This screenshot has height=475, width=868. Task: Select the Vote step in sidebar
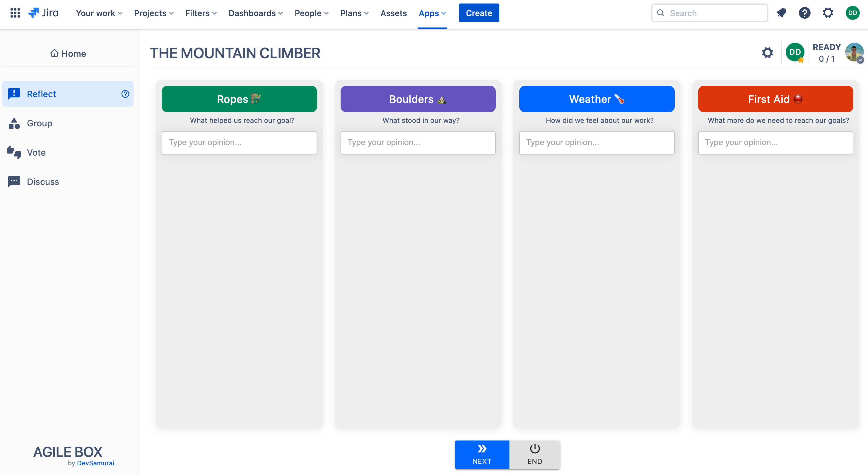(x=36, y=152)
